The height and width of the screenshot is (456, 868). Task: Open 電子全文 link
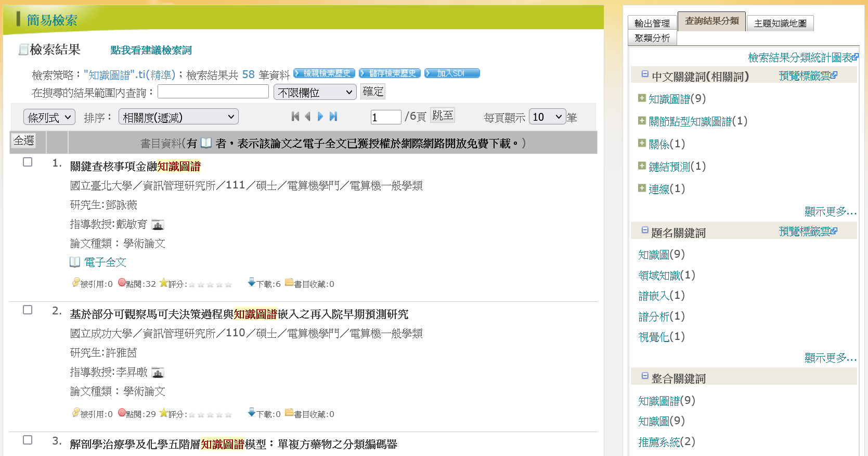pyautogui.click(x=106, y=262)
